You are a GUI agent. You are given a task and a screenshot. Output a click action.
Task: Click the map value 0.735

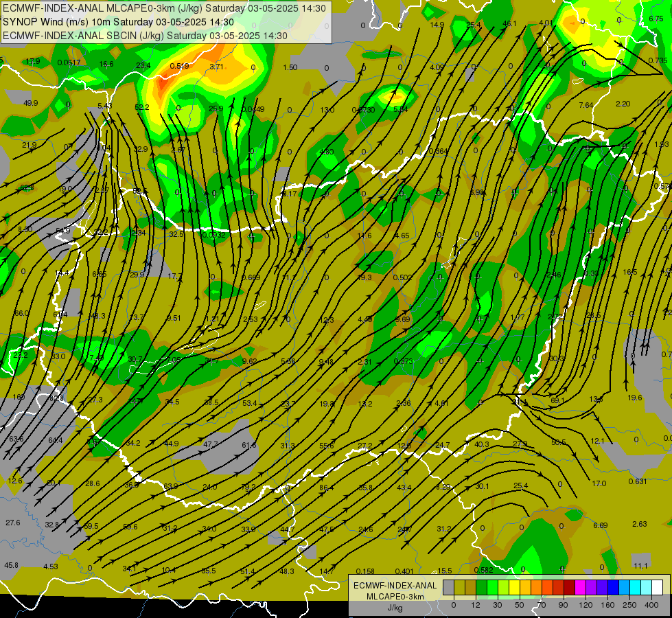(x=658, y=60)
